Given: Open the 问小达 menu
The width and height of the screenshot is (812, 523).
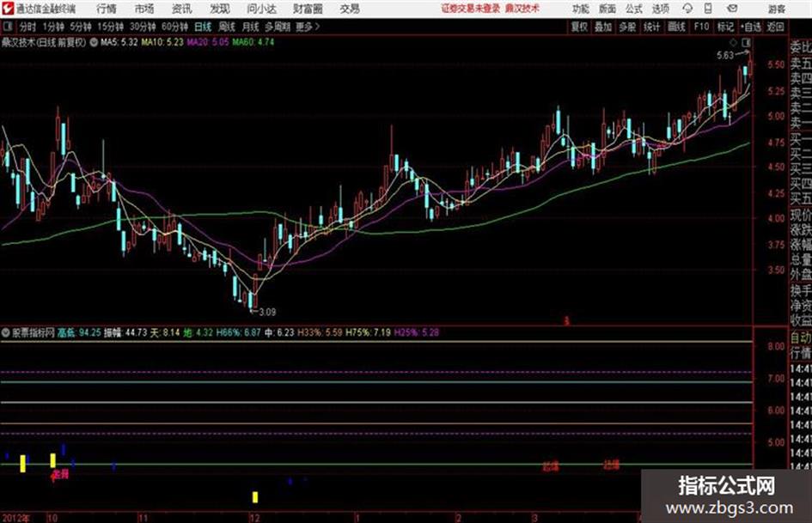Looking at the screenshot, I should [x=261, y=9].
